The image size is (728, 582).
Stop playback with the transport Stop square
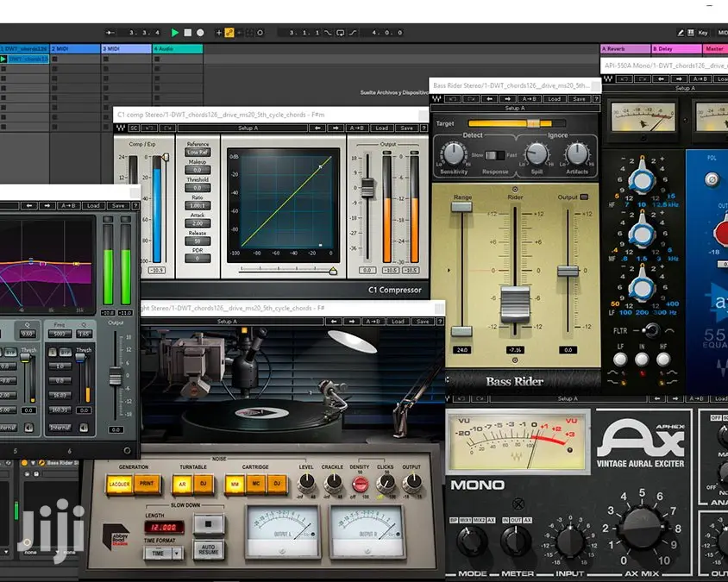coord(187,33)
